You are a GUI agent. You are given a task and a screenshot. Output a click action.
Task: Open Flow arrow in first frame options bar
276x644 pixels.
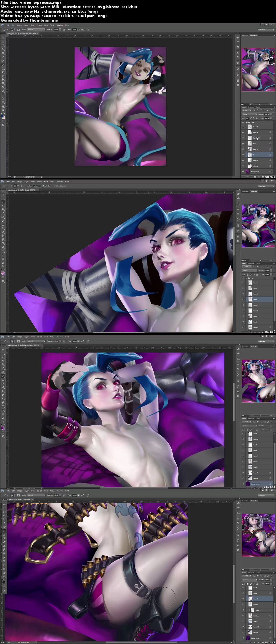[79, 30]
